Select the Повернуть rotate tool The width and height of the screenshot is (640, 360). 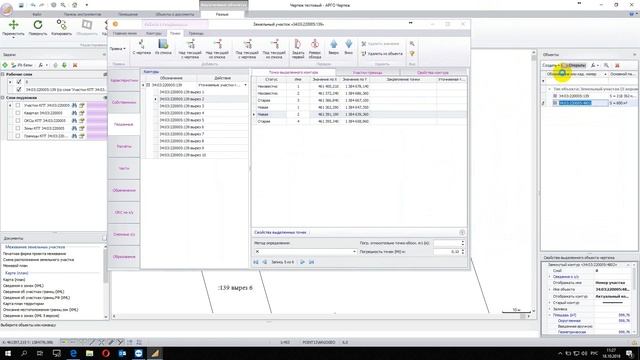38,27
